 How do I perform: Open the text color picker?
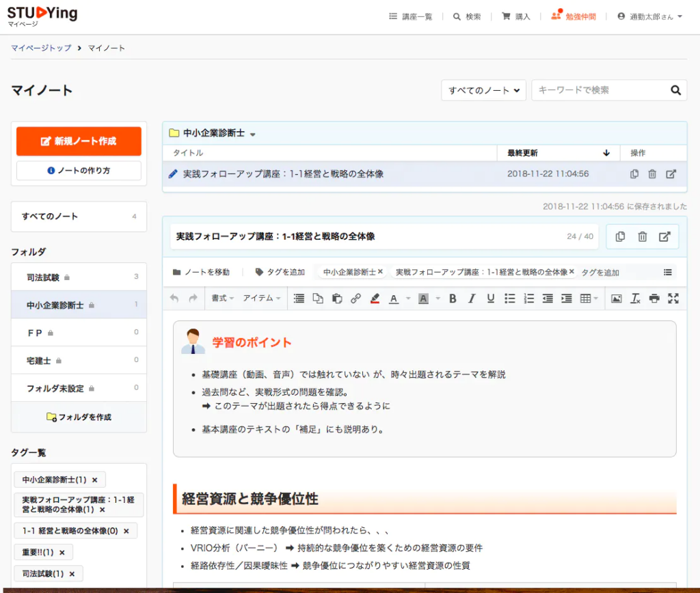(x=396, y=299)
